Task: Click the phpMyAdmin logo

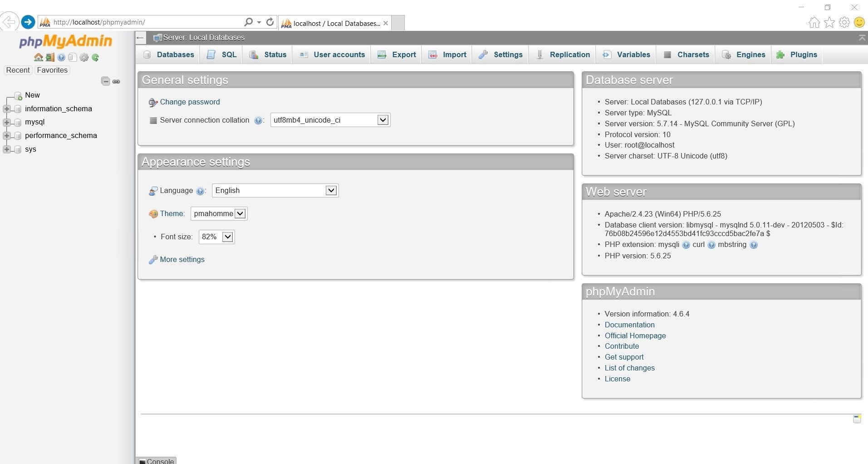Action: pos(65,41)
